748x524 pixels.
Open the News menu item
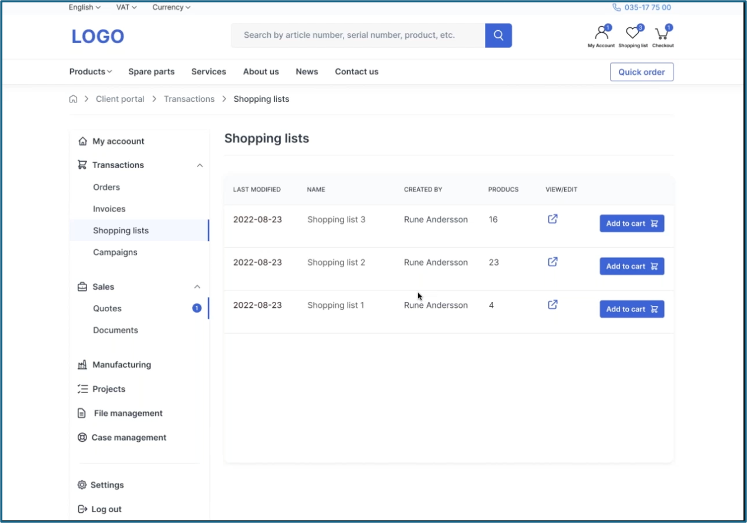point(307,72)
